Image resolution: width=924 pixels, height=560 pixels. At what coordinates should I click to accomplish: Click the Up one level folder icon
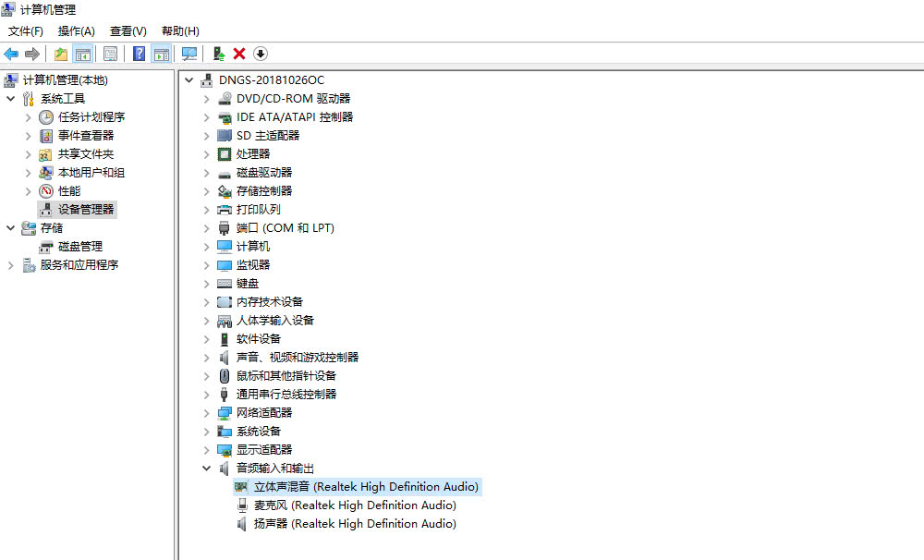coord(61,55)
